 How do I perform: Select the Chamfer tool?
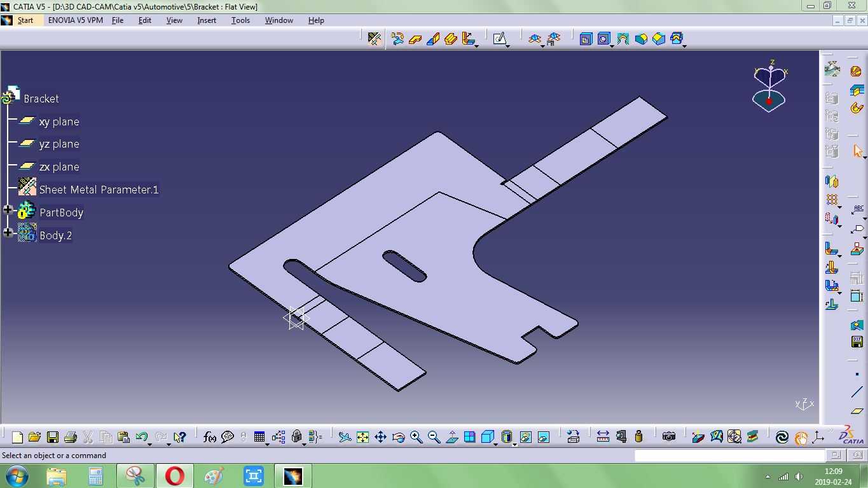click(659, 39)
